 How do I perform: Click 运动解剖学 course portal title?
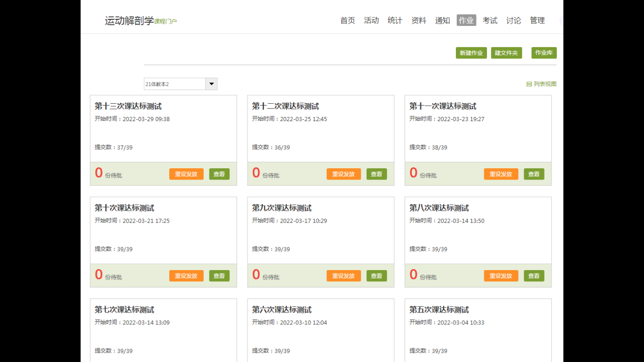tap(129, 21)
